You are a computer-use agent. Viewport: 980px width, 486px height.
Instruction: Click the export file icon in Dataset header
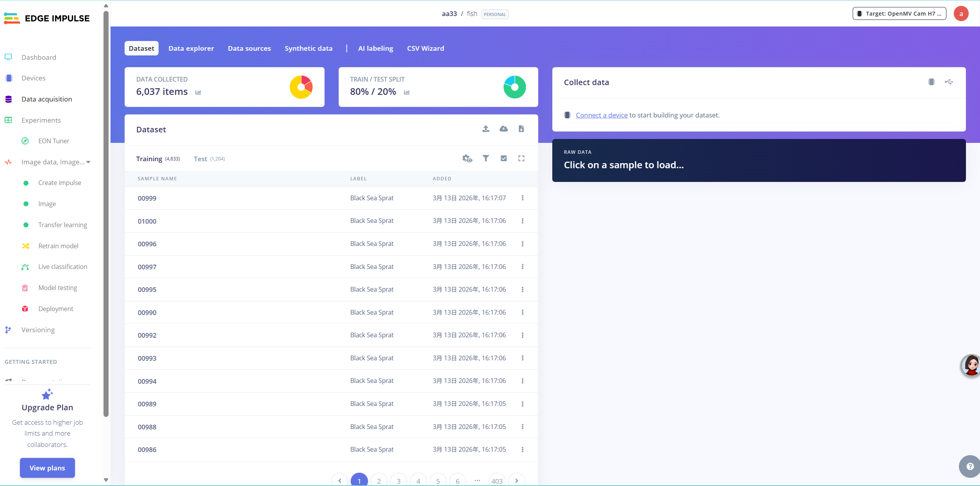coord(521,129)
